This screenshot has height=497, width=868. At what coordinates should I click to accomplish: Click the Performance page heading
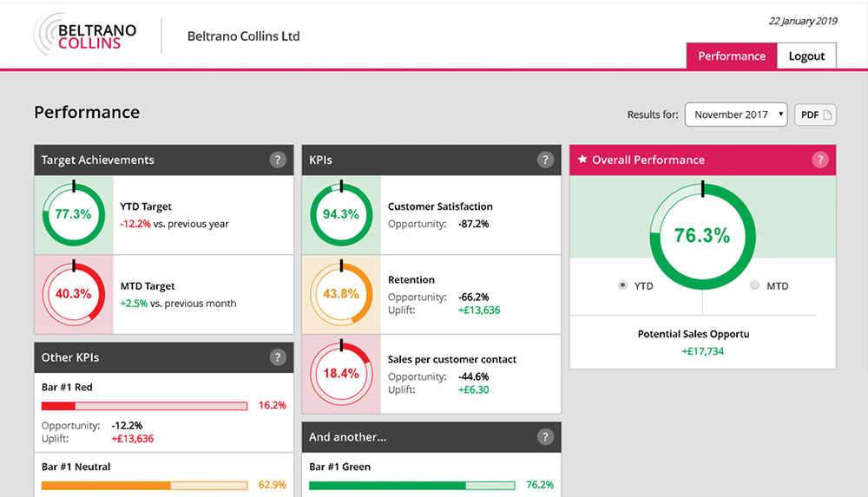point(87,113)
